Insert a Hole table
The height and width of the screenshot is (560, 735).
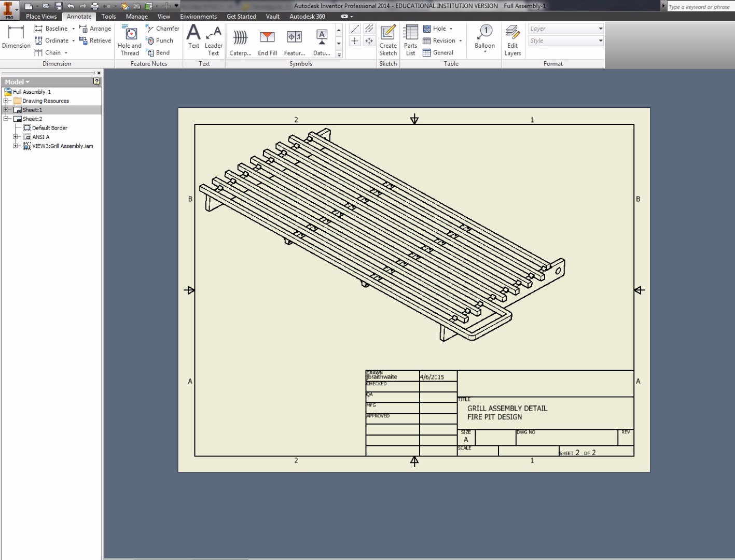(x=434, y=29)
